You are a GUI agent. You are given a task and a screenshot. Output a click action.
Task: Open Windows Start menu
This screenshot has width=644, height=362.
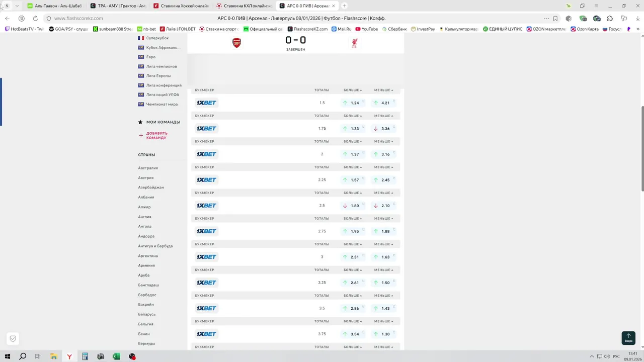pyautogui.click(x=7, y=356)
